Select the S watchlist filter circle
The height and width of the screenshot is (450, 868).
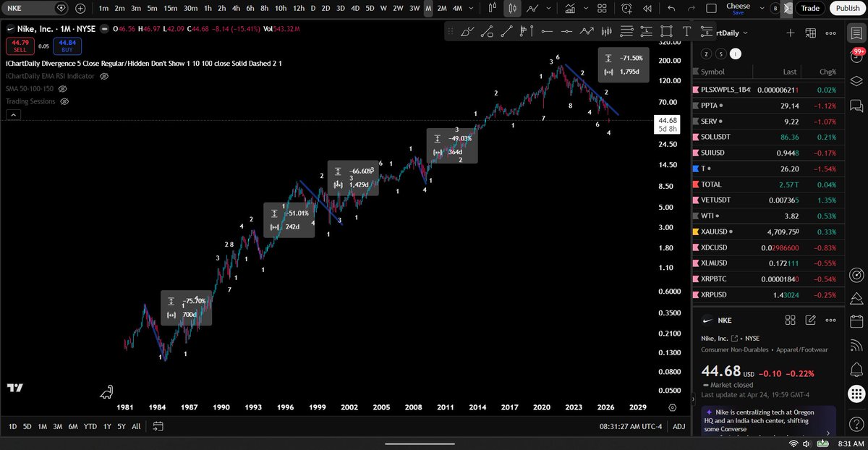[x=721, y=54]
